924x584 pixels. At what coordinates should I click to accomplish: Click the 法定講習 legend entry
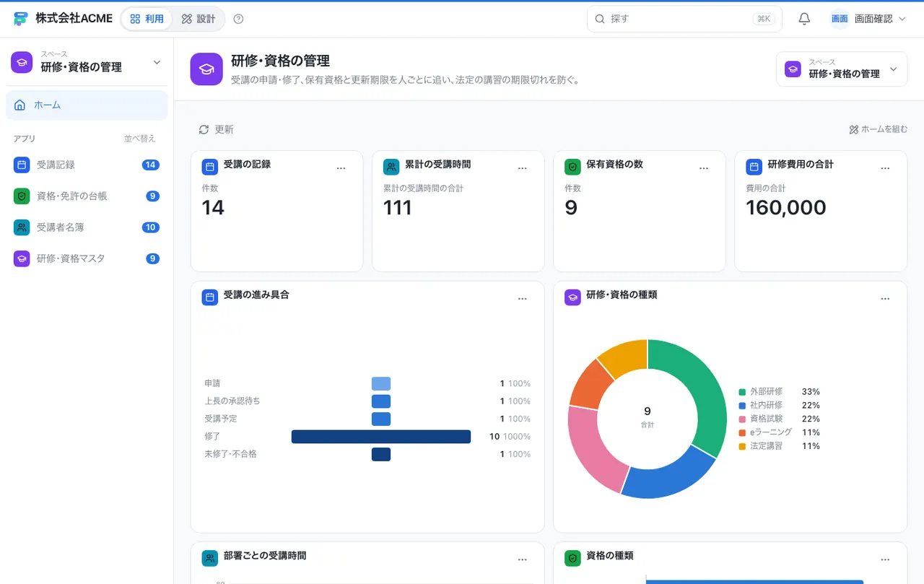pos(779,446)
